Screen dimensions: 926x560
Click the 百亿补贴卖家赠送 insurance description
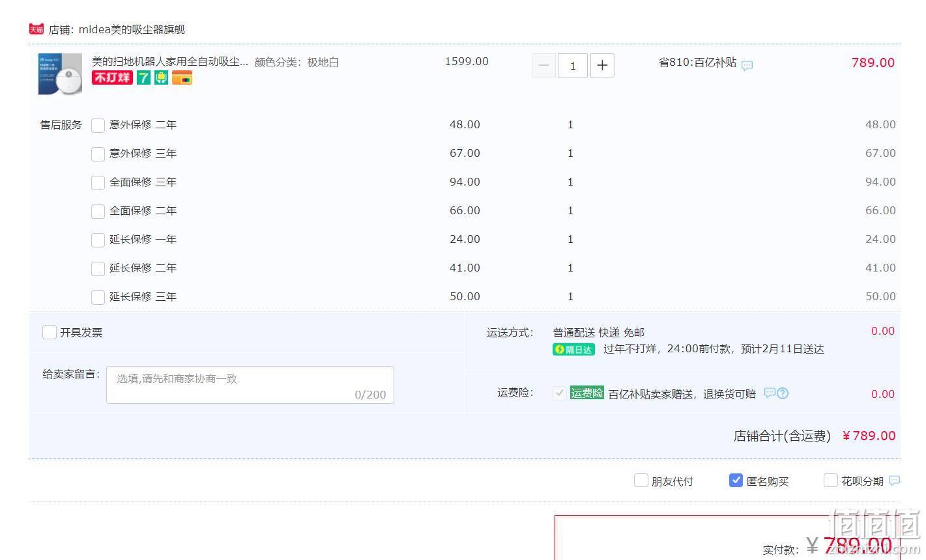click(x=682, y=394)
